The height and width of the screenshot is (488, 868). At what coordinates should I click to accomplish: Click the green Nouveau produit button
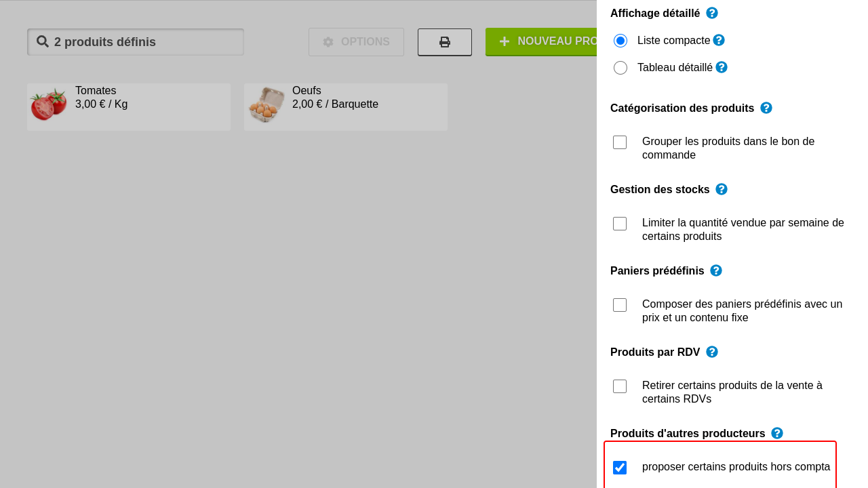click(541, 42)
